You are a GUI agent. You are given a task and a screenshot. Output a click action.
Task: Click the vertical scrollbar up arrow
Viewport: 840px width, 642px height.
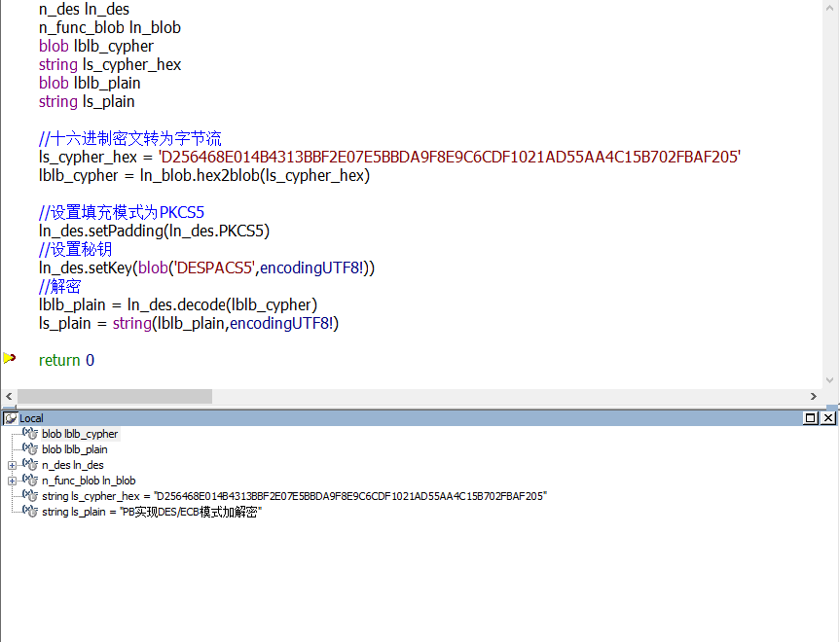(830, 7)
